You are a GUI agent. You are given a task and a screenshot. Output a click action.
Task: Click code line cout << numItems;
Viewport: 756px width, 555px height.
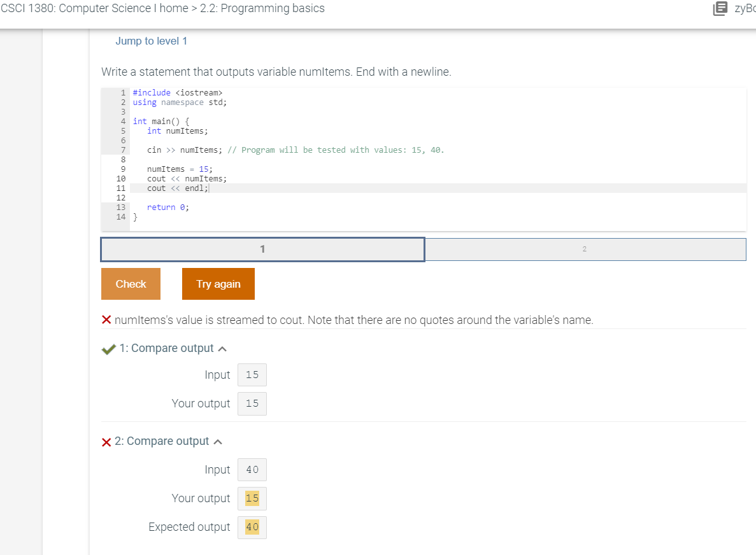tap(187, 179)
